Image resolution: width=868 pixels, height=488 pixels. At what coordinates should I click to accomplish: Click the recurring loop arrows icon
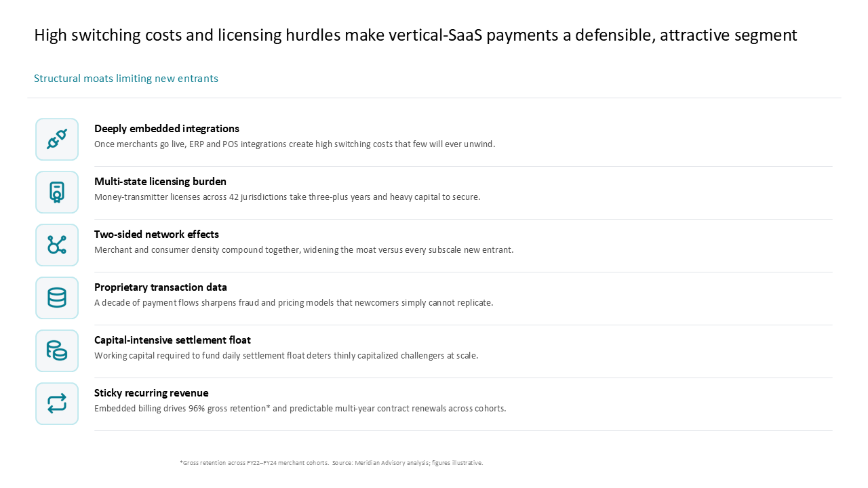(57, 404)
